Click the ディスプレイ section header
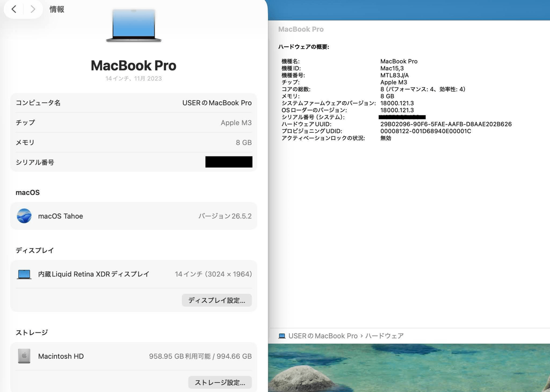550x392 pixels. coord(35,250)
